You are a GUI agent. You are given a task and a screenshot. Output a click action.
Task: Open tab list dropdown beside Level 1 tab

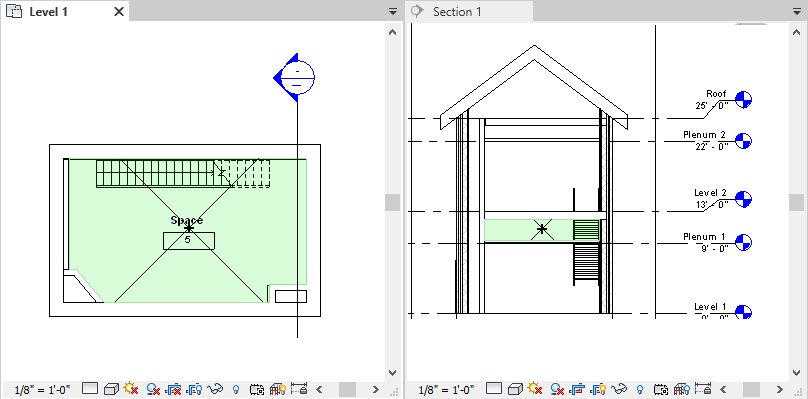click(393, 11)
